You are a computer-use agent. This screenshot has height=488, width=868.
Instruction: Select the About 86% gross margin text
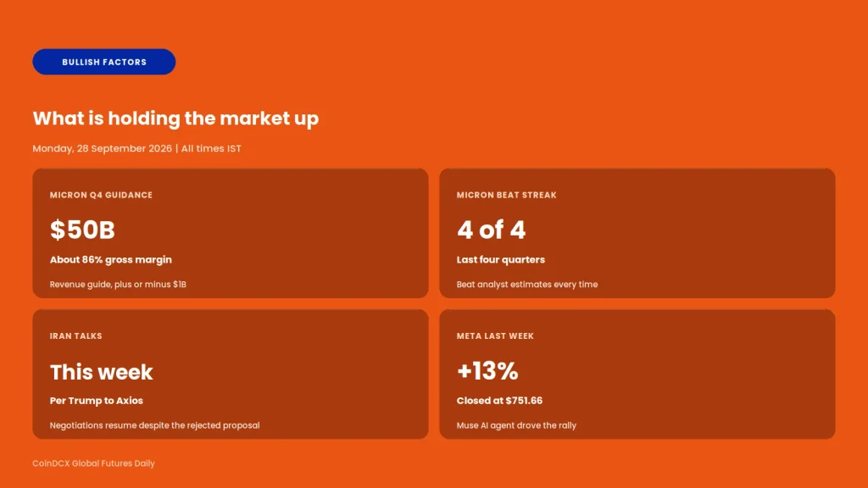point(111,259)
